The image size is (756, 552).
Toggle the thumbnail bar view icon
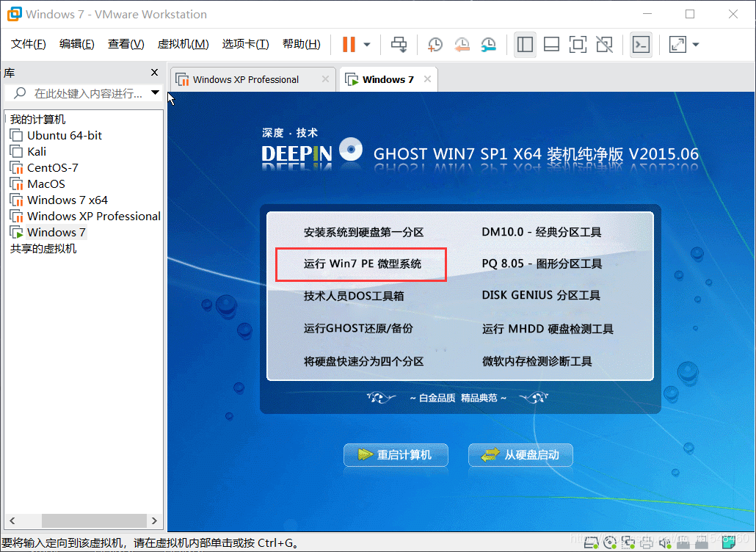tap(551, 44)
